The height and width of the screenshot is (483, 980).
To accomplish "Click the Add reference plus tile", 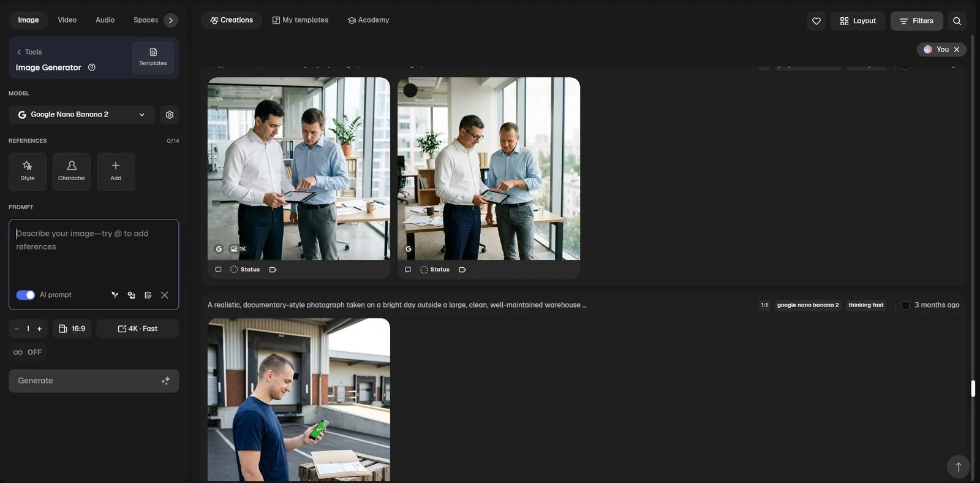I will (x=116, y=172).
